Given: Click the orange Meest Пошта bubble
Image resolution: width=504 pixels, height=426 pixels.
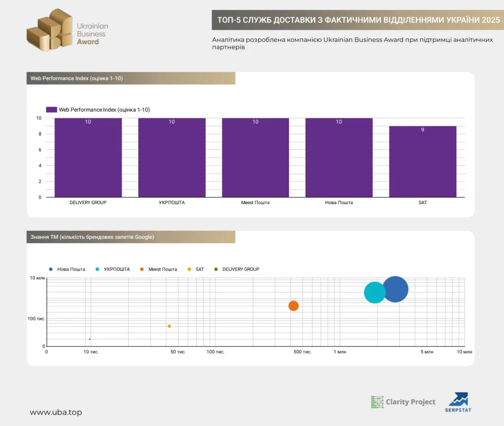Looking at the screenshot, I should 293,306.
